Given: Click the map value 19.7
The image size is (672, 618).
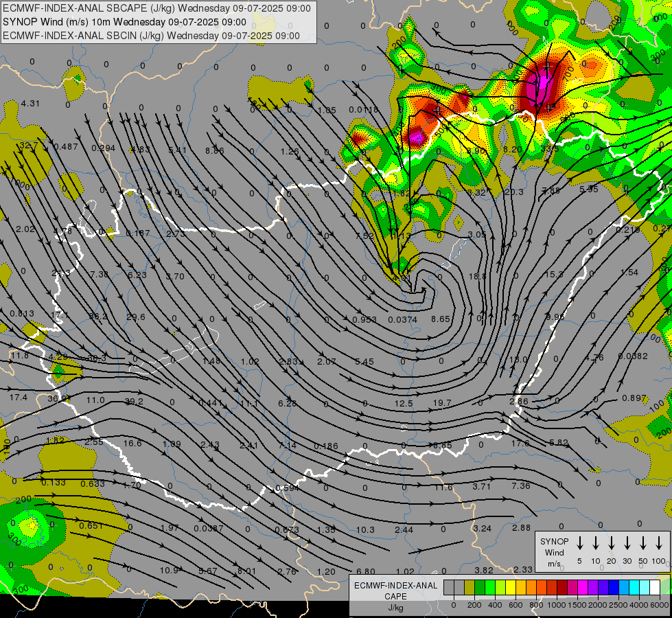Looking at the screenshot, I should [x=442, y=402].
